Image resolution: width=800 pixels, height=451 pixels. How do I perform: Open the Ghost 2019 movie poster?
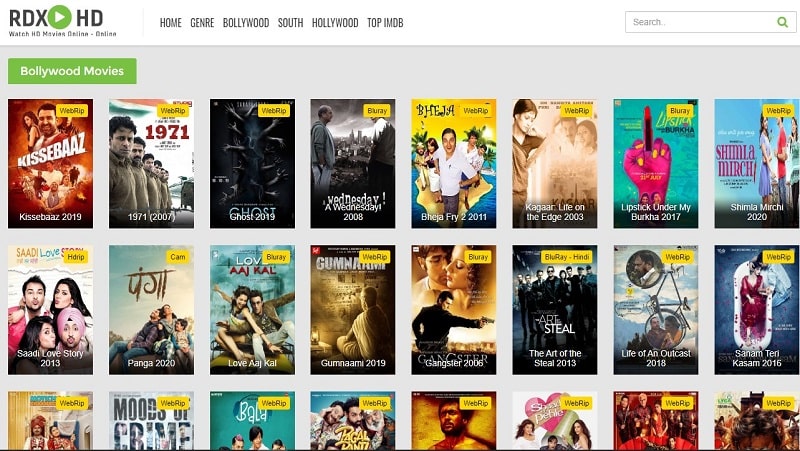click(x=252, y=163)
